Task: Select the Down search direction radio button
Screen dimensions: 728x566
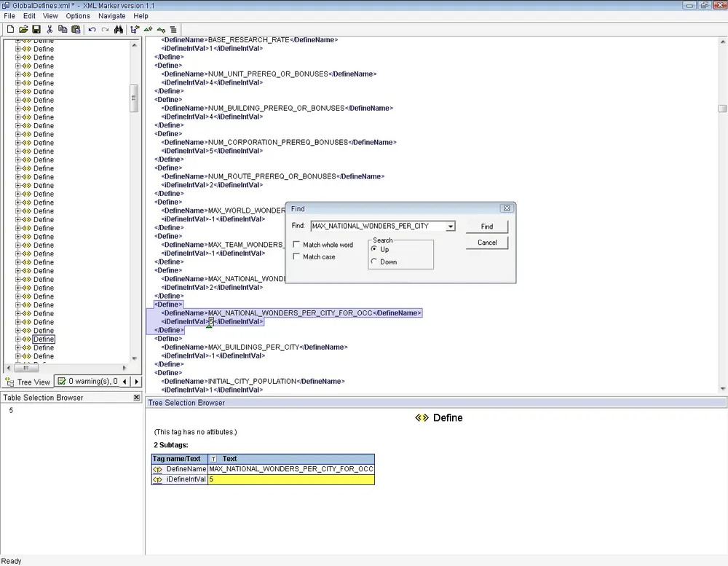Action: [x=374, y=262]
